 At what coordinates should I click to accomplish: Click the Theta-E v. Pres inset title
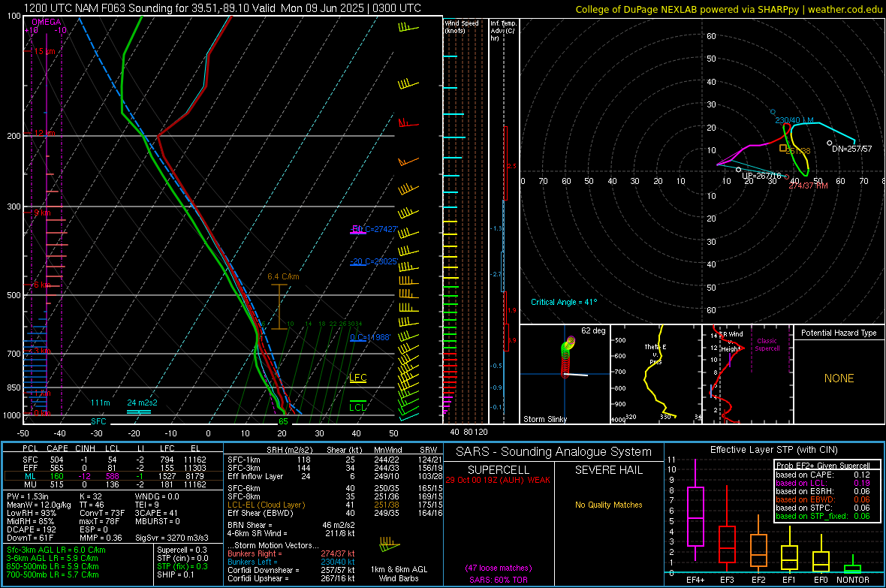click(x=655, y=354)
